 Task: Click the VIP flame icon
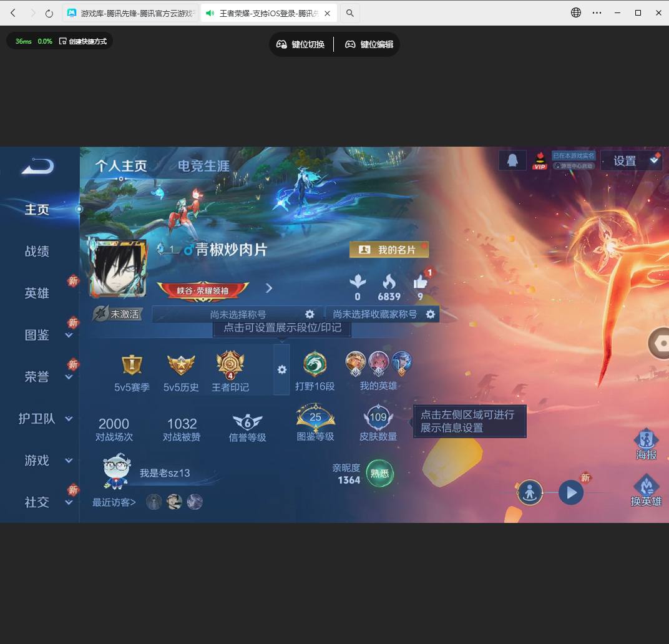pyautogui.click(x=539, y=161)
